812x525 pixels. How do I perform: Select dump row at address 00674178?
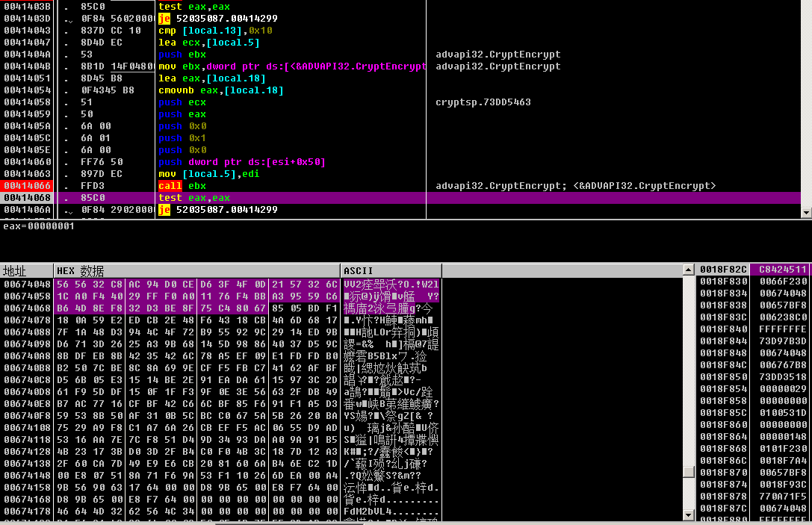click(27, 512)
